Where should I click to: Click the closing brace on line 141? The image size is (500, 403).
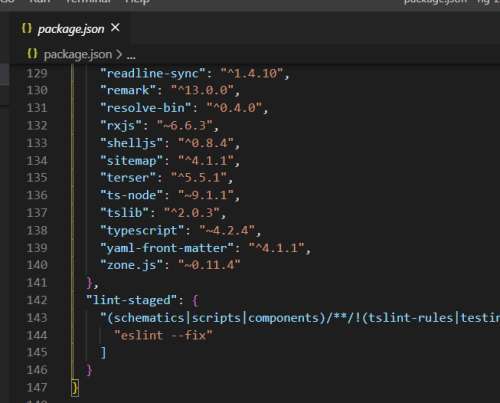pos(89,283)
